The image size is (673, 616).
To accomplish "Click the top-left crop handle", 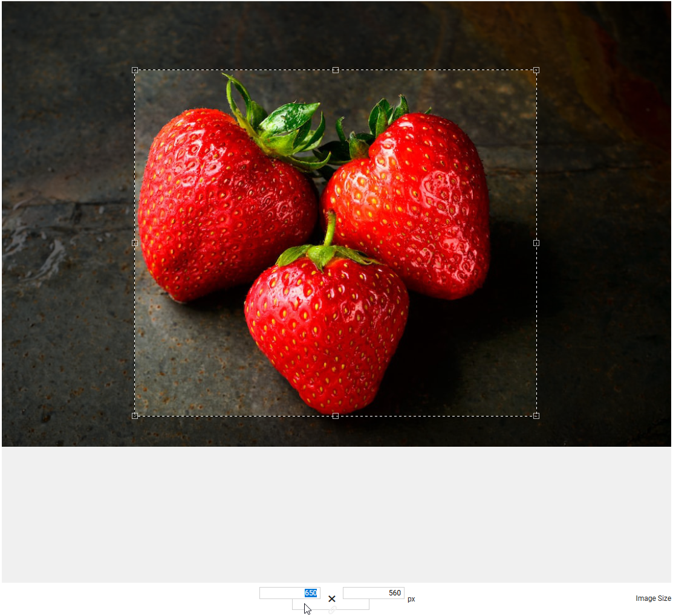I will [x=135, y=70].
